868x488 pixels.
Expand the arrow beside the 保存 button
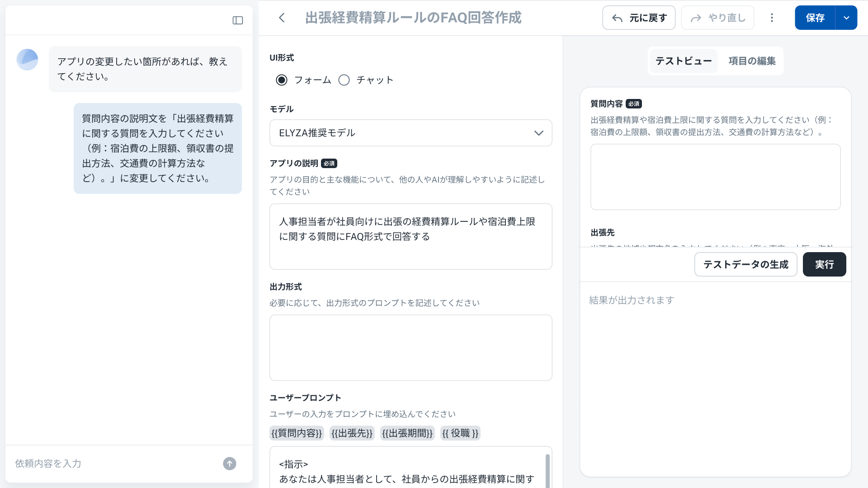pyautogui.click(x=846, y=18)
